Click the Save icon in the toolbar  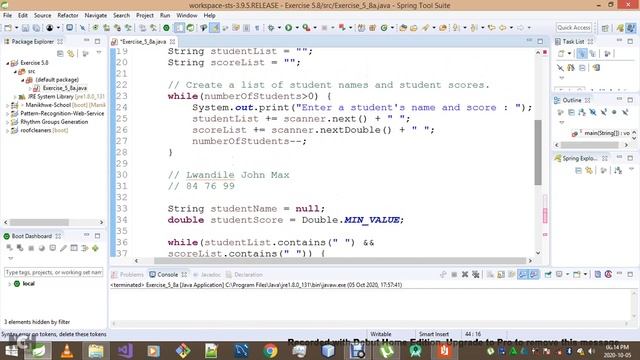[x=25, y=28]
